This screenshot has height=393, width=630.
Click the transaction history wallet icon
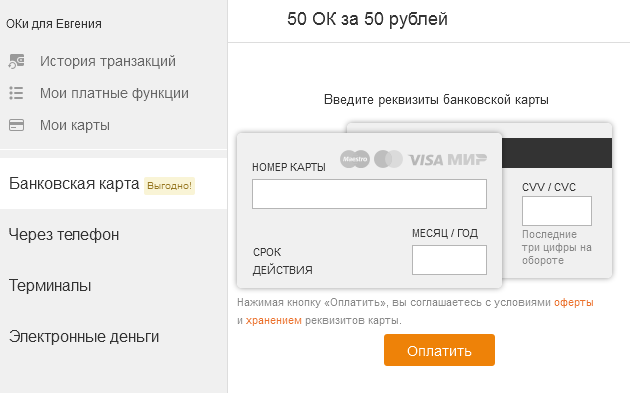(16, 61)
